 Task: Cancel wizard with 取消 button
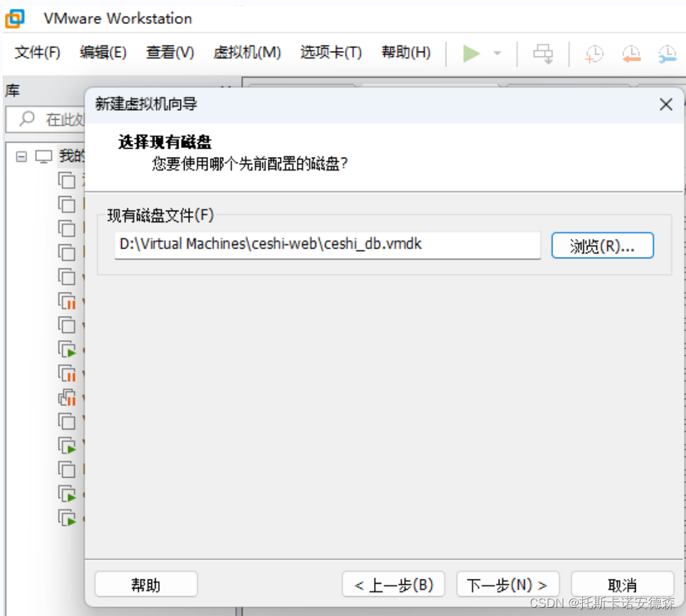click(622, 584)
